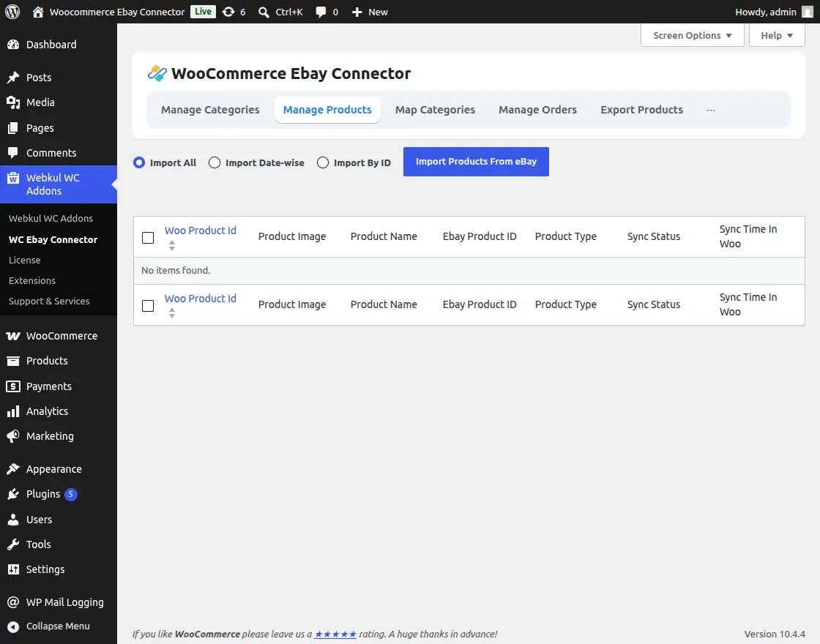Toggle sort arrows under header Woo Product Id

point(171,245)
